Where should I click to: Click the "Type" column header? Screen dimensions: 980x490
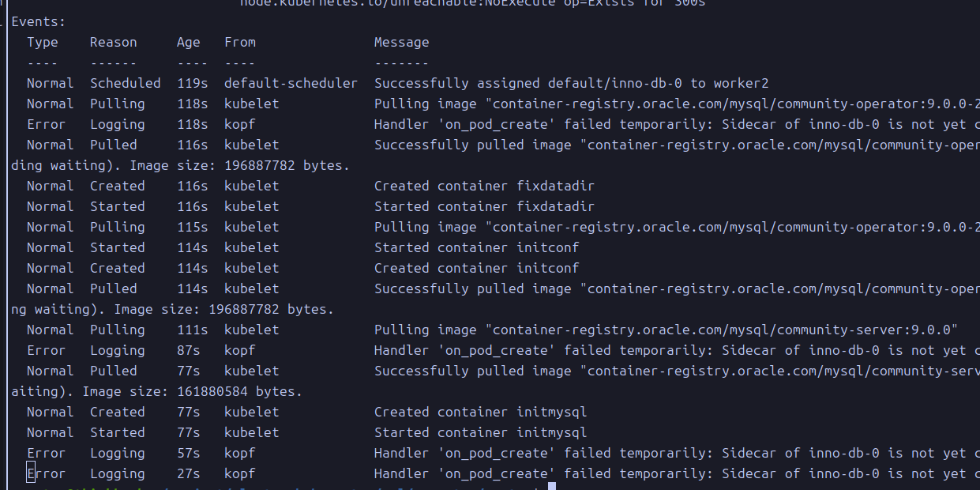point(43,43)
